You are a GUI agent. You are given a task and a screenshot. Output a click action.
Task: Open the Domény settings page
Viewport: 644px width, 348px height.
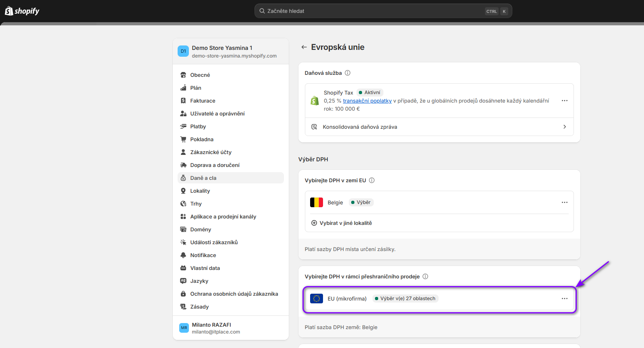point(201,229)
